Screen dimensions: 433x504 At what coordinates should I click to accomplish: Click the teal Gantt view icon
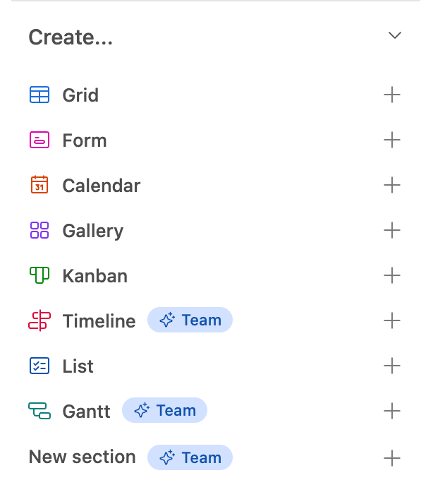click(39, 412)
